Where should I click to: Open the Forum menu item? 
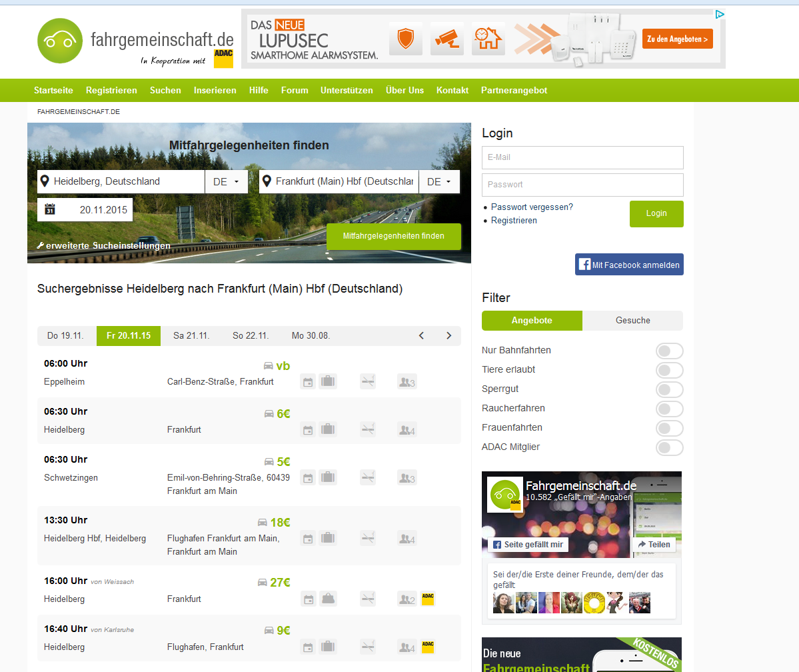tap(295, 90)
